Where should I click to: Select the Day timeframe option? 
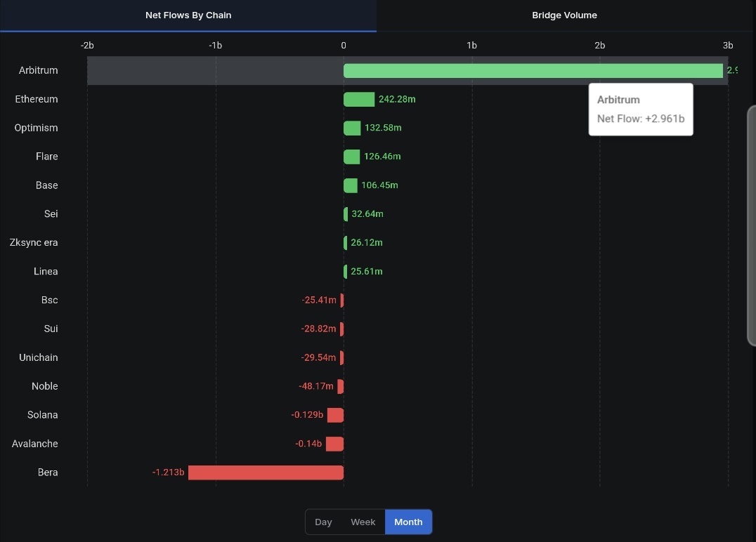[323, 522]
